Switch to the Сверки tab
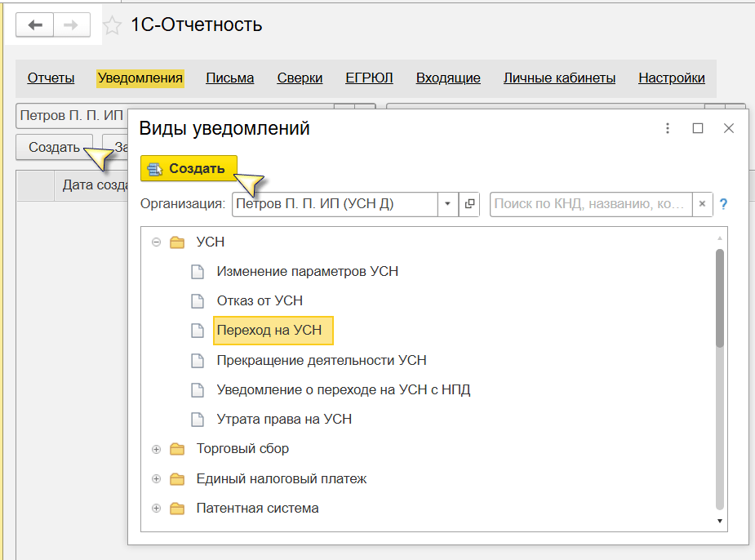 (300, 78)
